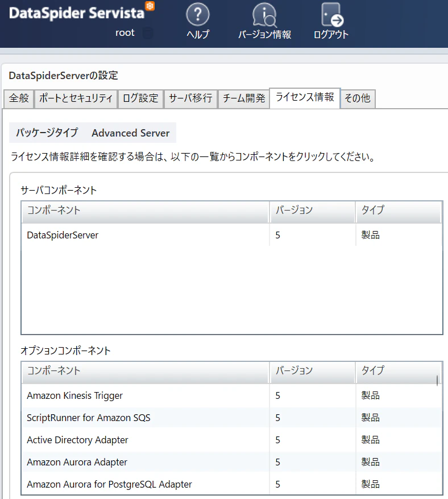Click 製品 type of Amazon Kinesis Trigger
Image resolution: width=448 pixels, height=499 pixels.
click(371, 395)
